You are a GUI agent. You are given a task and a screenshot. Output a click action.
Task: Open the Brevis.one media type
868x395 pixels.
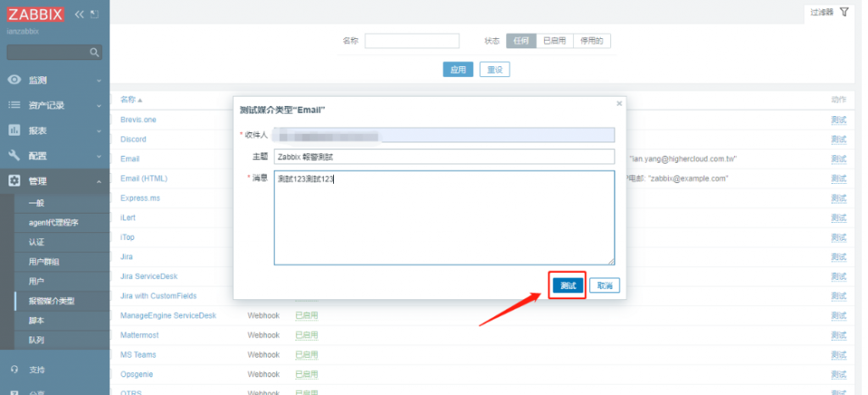pyautogui.click(x=138, y=120)
